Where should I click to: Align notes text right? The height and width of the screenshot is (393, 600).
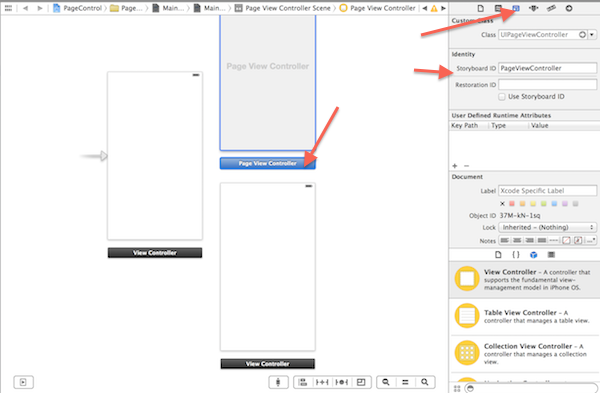click(x=529, y=240)
